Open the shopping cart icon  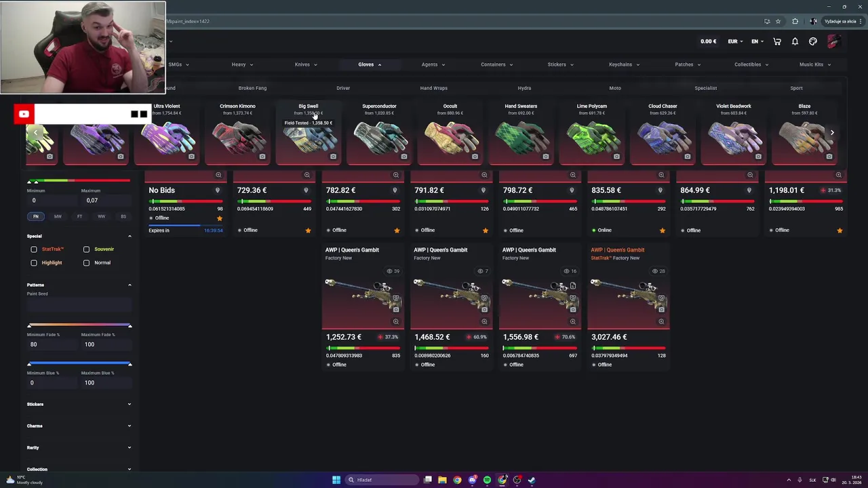[777, 41]
